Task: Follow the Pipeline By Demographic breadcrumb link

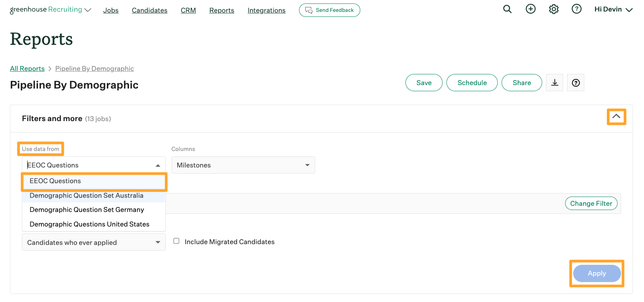Action: 95,69
